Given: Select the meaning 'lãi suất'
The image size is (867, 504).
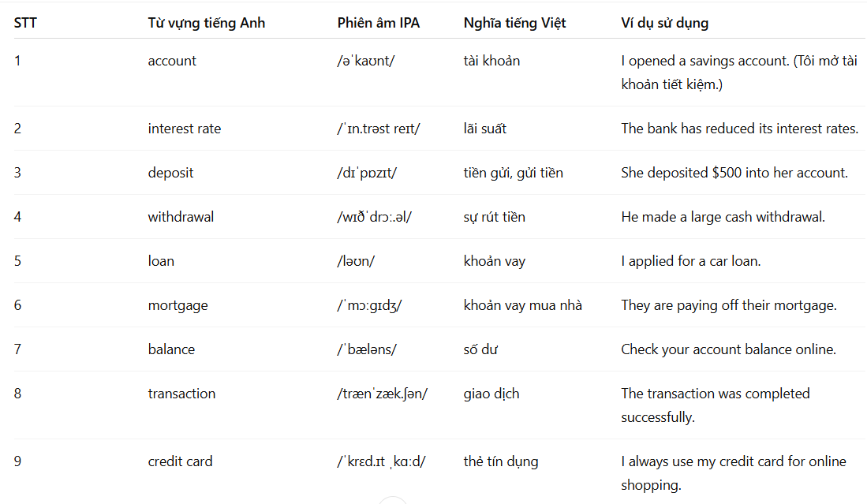Looking at the screenshot, I should tap(485, 129).
